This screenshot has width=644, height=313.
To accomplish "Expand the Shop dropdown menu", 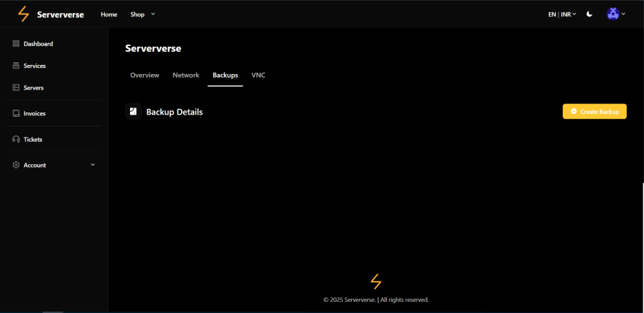I will [143, 15].
